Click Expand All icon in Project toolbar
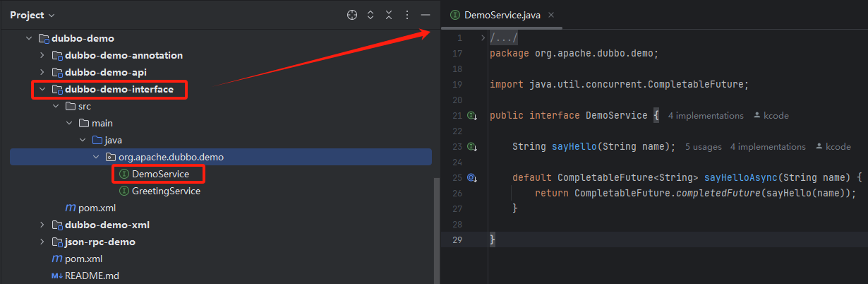Viewport: 868px width, 284px height. coord(370,15)
